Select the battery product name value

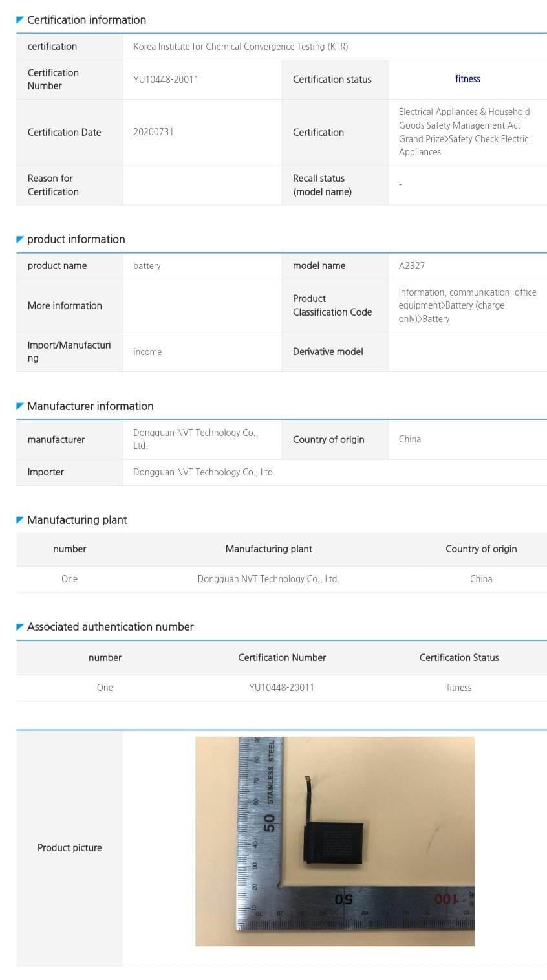[147, 266]
